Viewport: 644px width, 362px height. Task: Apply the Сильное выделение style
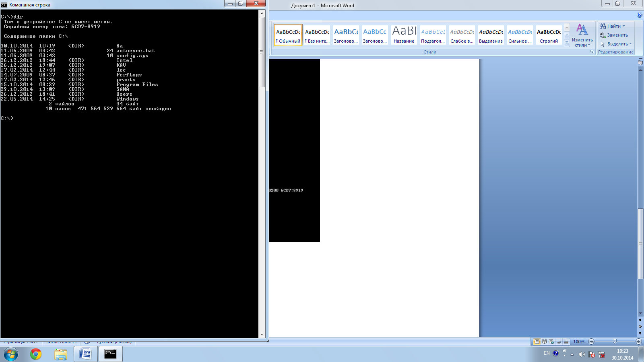(520, 35)
